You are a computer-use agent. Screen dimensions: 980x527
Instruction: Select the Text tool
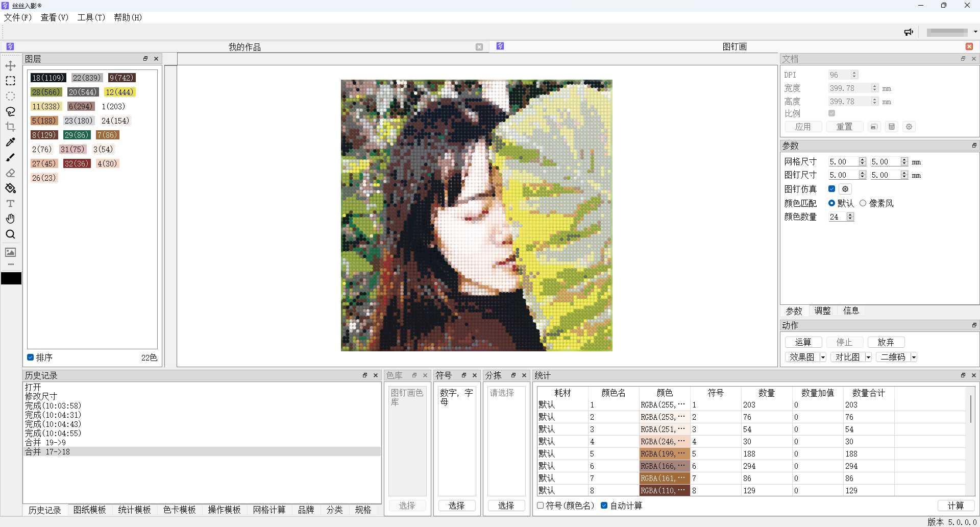10,204
